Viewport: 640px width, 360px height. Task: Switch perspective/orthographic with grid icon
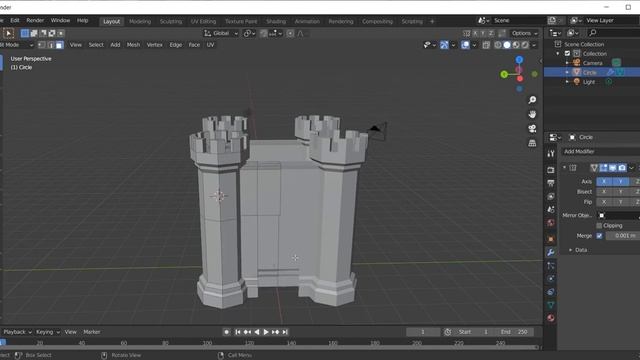coord(532,143)
